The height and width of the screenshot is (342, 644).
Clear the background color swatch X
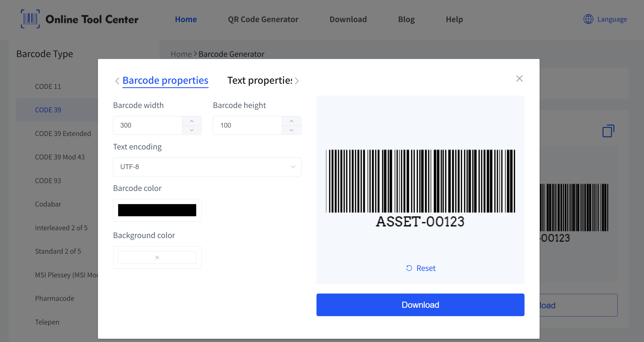[x=157, y=257]
